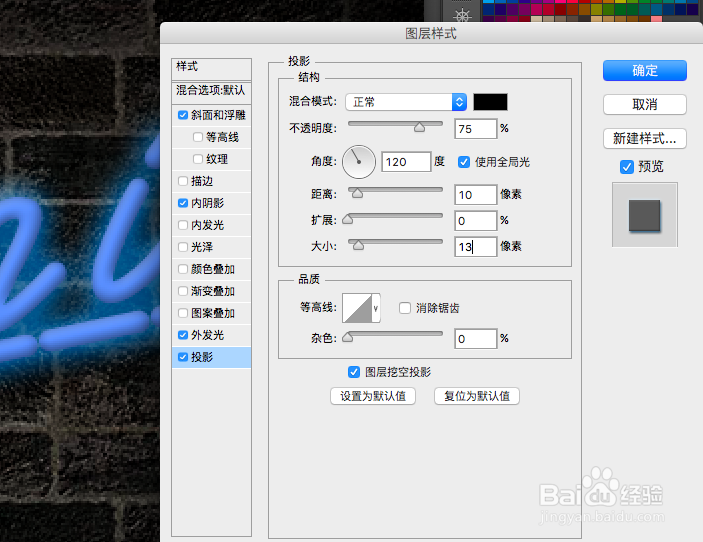This screenshot has height=542, width=703.
Task: Select the 内阴影 label in list
Action: (x=207, y=203)
